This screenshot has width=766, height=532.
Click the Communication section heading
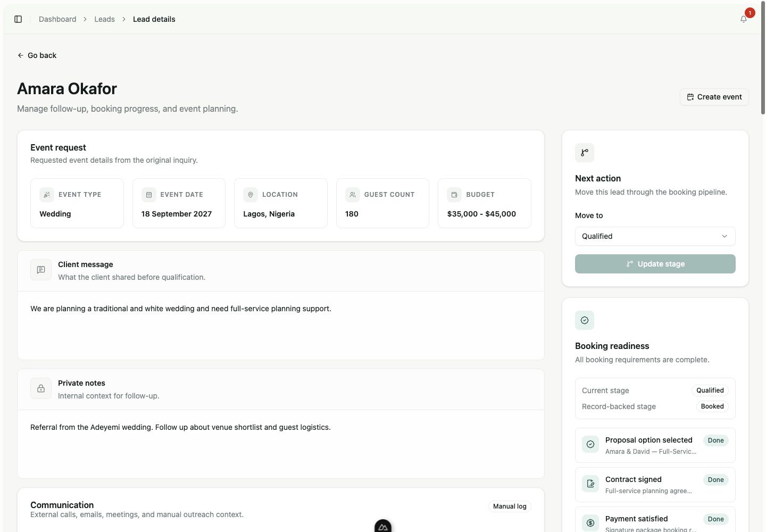point(62,505)
